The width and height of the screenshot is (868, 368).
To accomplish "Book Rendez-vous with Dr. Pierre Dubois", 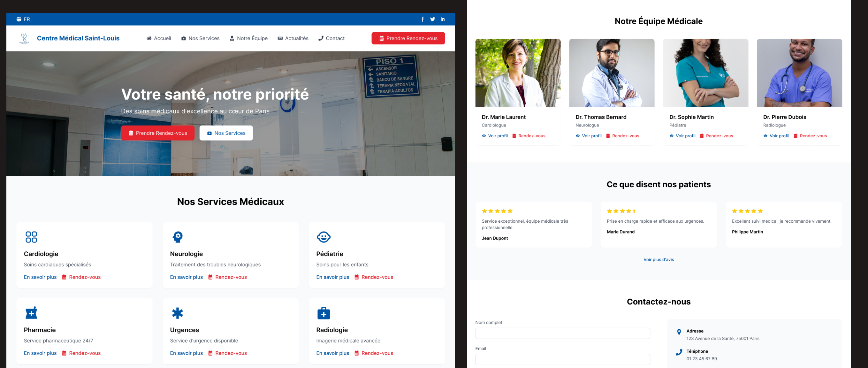I will point(810,136).
